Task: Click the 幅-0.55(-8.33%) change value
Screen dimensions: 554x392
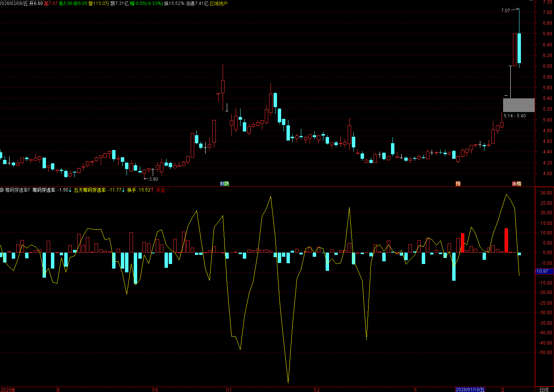Action: [x=146, y=3]
